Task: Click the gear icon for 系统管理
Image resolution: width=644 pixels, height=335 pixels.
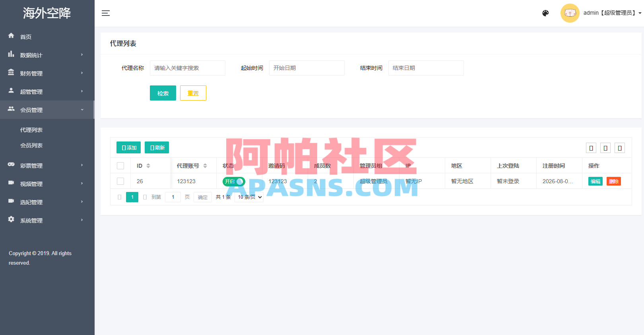Action: tap(11, 219)
